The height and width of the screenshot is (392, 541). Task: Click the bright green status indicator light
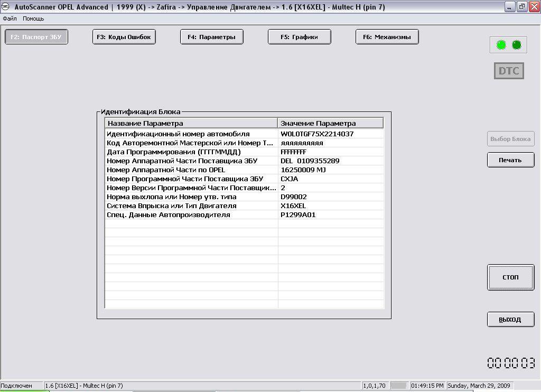(x=501, y=45)
